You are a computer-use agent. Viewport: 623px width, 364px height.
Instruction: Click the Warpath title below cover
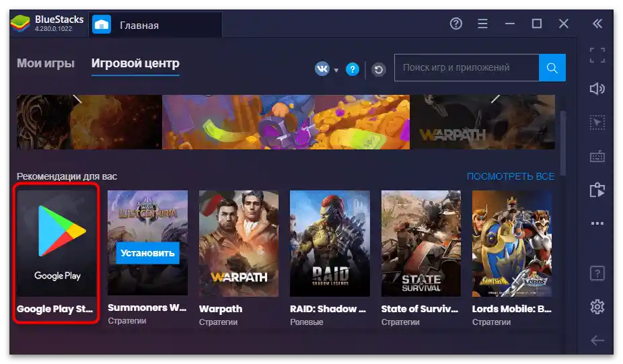click(221, 309)
